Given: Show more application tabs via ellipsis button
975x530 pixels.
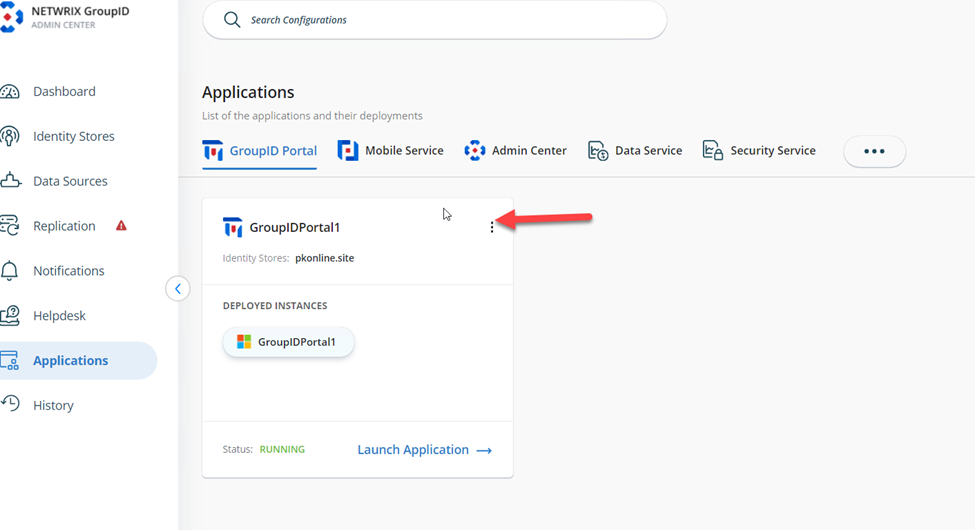Looking at the screenshot, I should 874,151.
